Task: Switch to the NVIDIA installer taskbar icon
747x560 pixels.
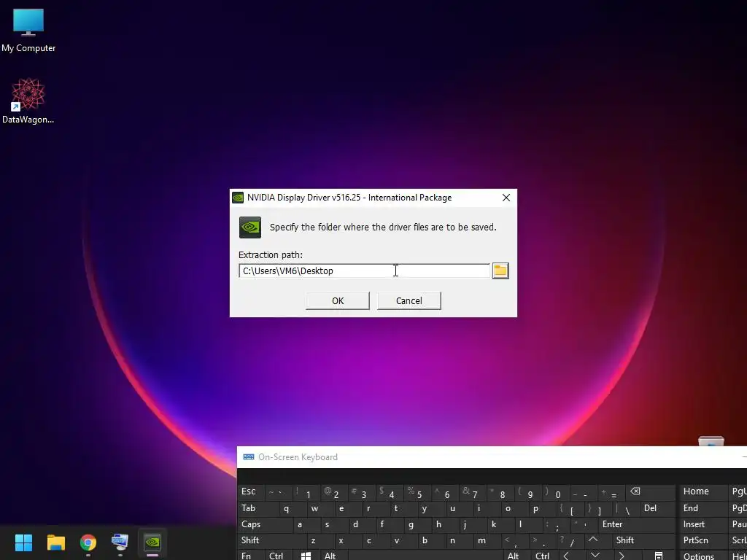Action: coord(152,542)
